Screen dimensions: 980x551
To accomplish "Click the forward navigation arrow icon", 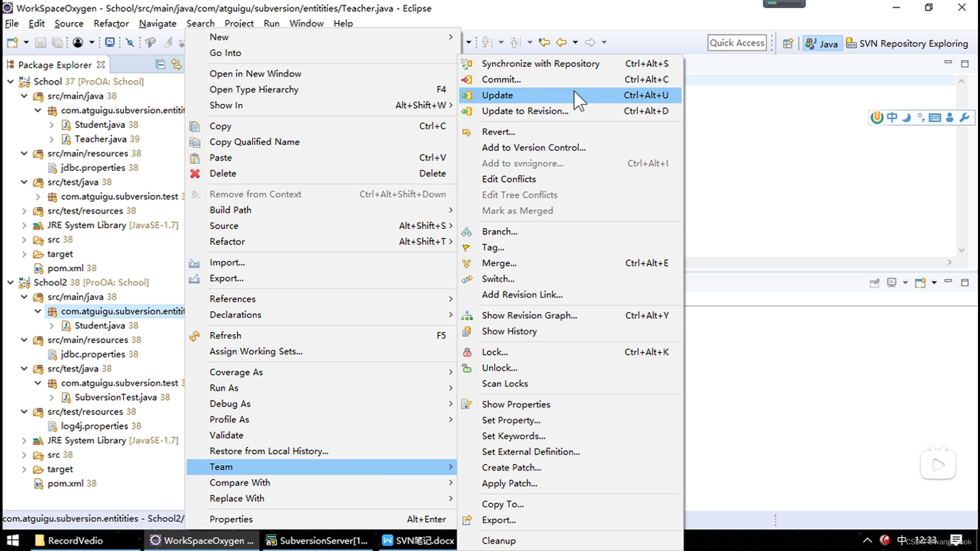I will pyautogui.click(x=590, y=42).
